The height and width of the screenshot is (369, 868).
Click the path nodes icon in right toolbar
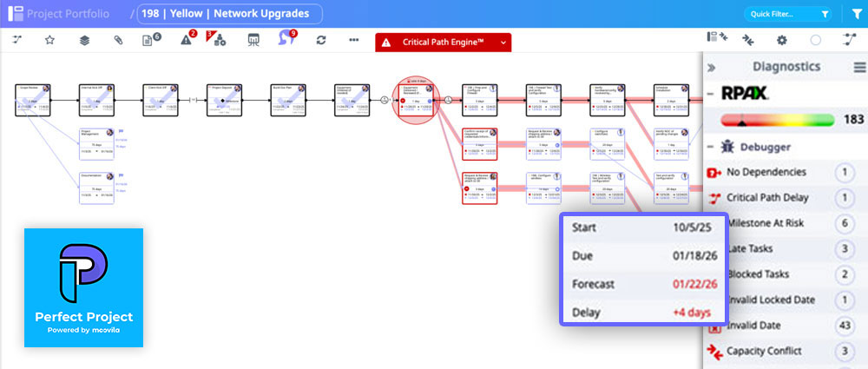(849, 39)
